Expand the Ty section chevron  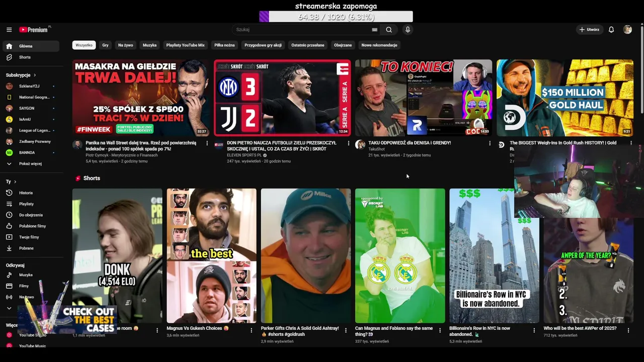(15, 182)
